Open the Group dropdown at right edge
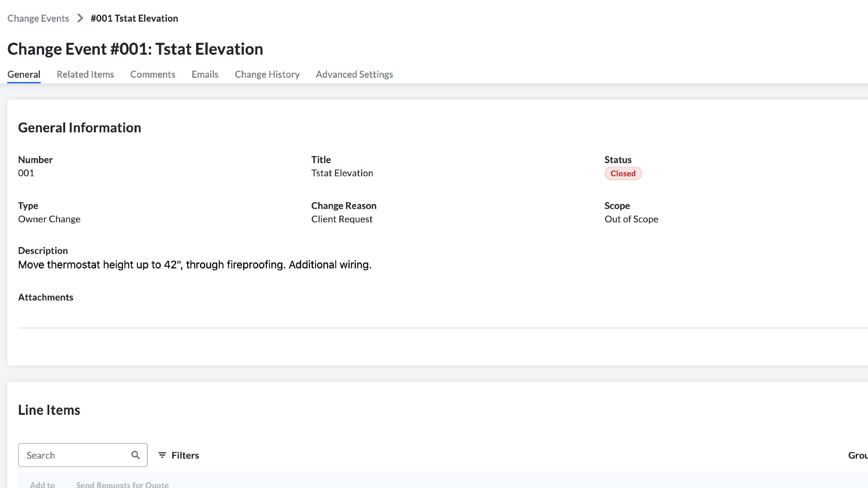Image resolution: width=868 pixels, height=488 pixels. (x=857, y=455)
